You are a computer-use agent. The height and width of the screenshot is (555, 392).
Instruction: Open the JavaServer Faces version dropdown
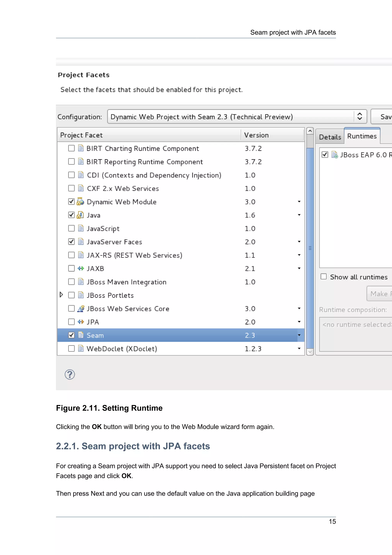coord(299,242)
